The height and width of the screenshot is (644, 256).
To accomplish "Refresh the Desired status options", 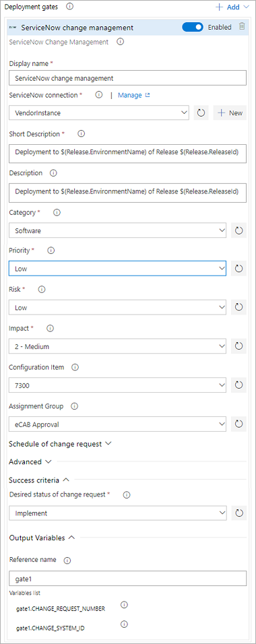I will 238,513.
